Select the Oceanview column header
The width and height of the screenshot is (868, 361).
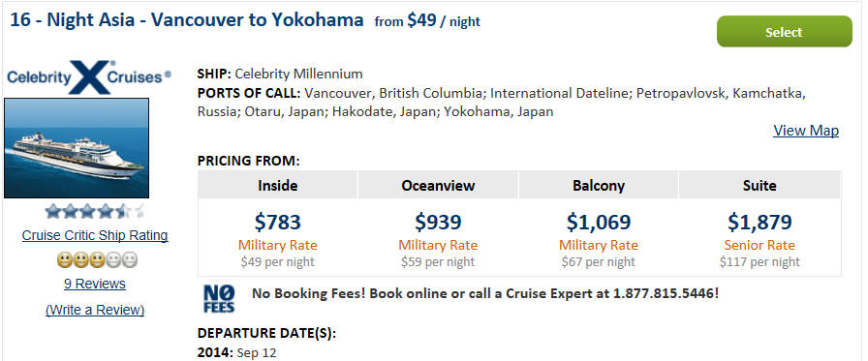coord(438,185)
